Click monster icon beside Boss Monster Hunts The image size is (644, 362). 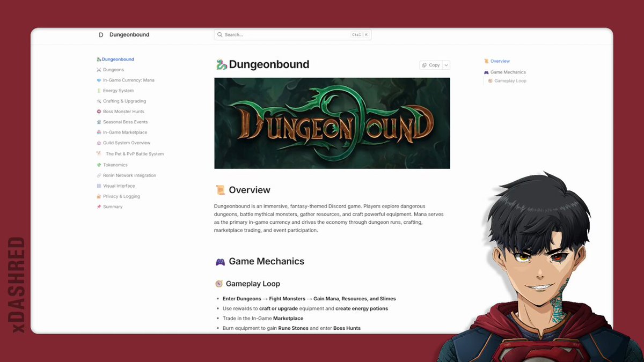point(99,112)
